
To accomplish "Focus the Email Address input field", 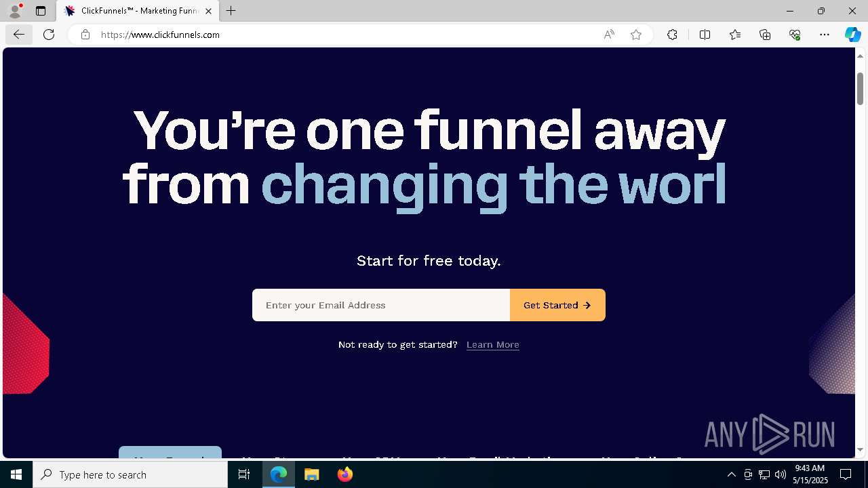I will 381,305.
